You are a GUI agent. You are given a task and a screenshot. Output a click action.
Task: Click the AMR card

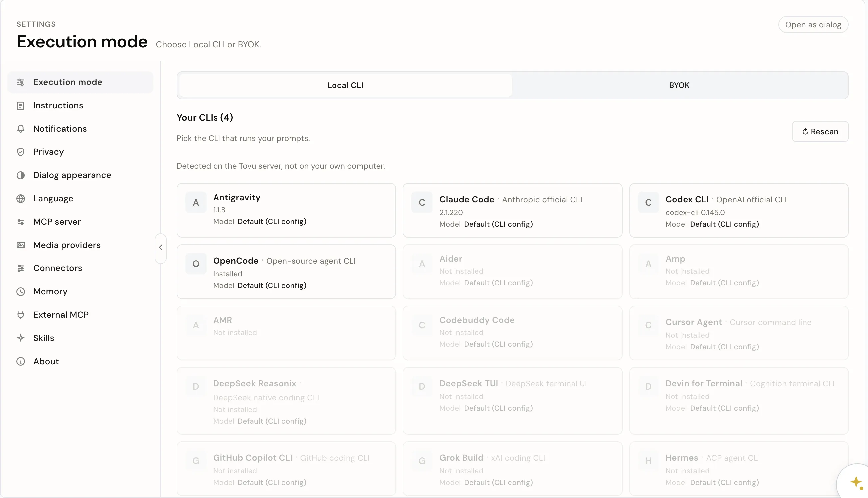(x=286, y=333)
